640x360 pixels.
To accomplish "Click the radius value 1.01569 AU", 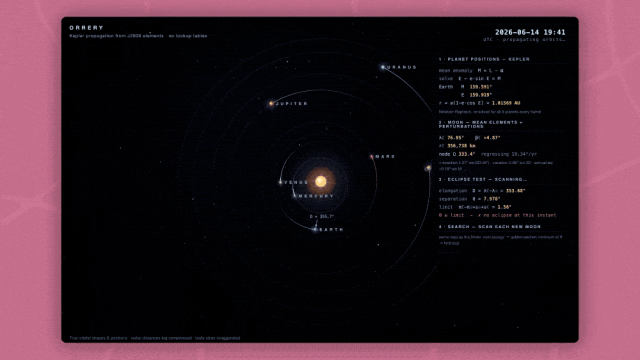I will [x=506, y=103].
